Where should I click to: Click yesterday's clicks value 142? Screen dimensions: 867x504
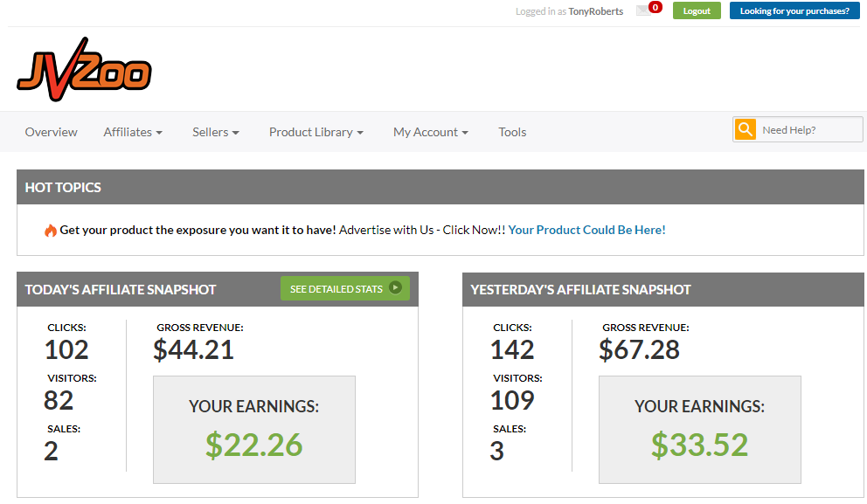tap(512, 349)
